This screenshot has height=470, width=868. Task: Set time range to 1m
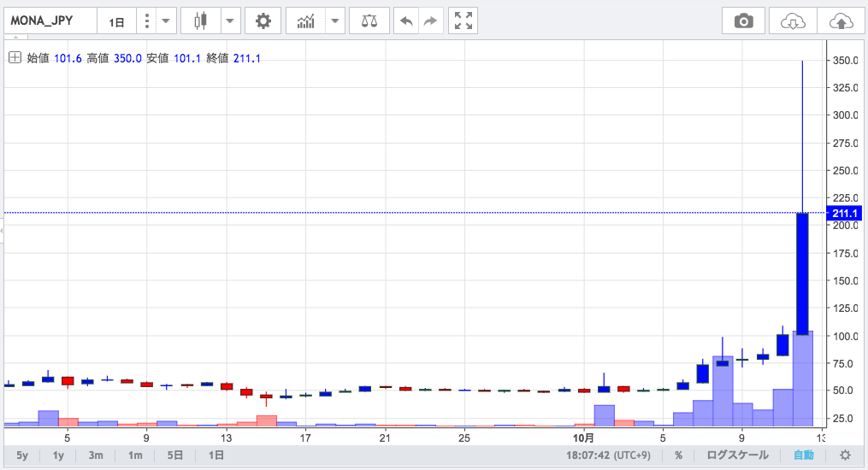tap(135, 455)
